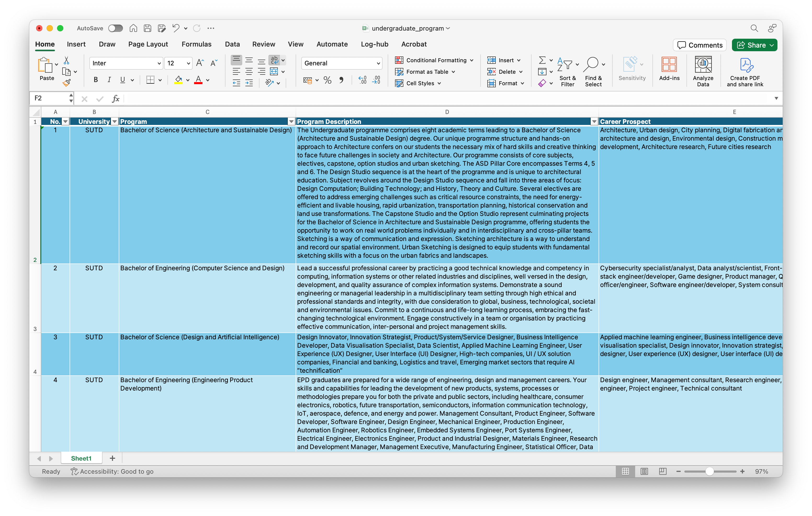Click the red Font Color swatch
The width and height of the screenshot is (812, 516).
tap(198, 80)
